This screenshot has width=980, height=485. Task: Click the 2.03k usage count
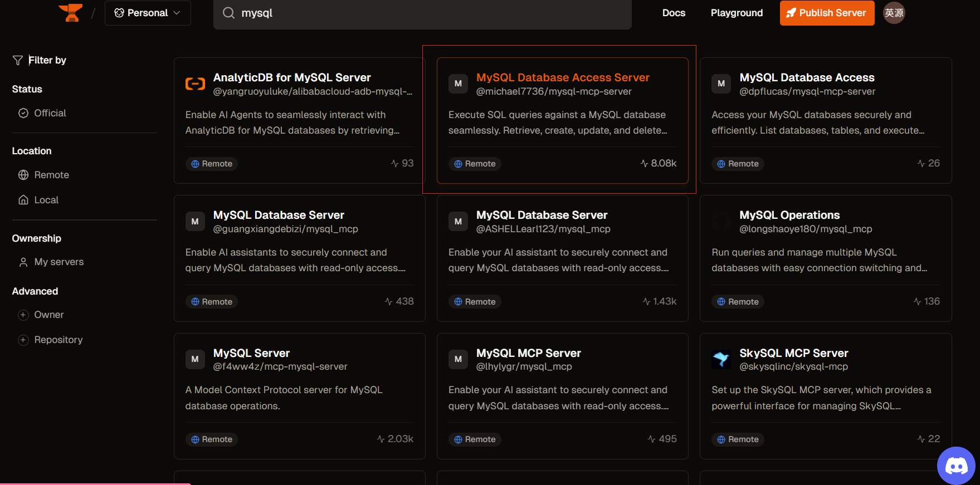[395, 439]
